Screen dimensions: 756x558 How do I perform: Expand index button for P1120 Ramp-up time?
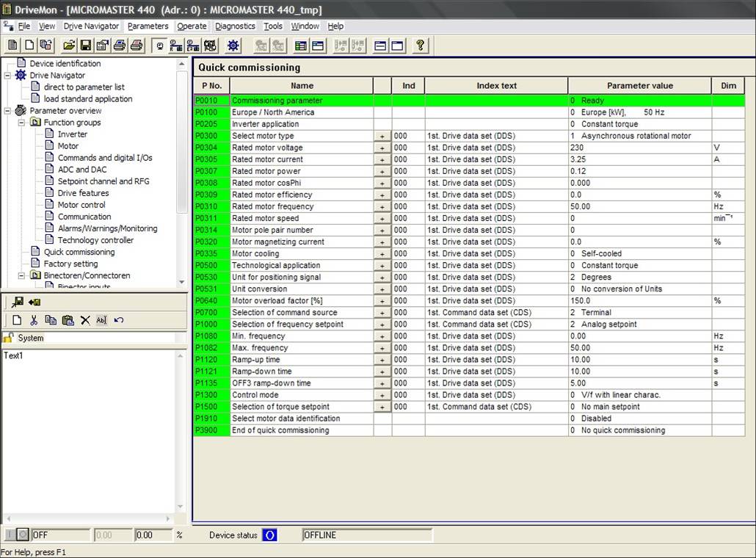[382, 360]
